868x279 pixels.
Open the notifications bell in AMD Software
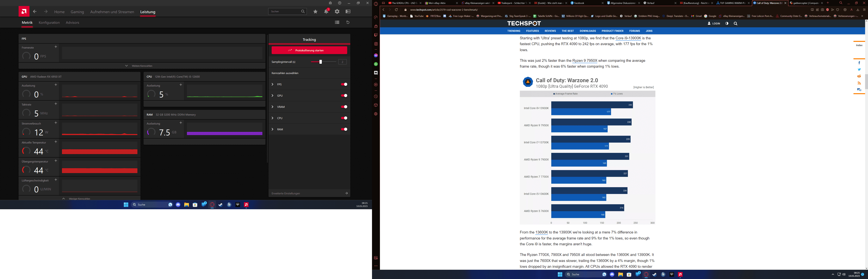click(326, 11)
